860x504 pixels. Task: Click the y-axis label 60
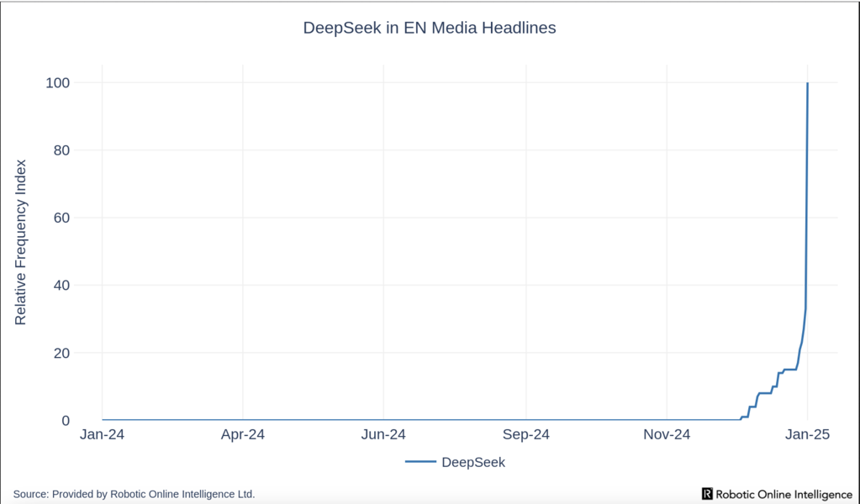tap(61, 218)
